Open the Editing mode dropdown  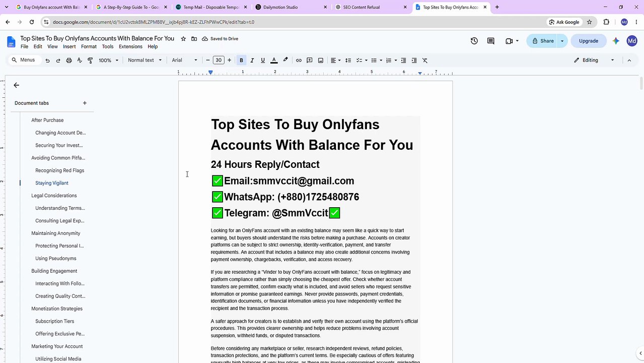coord(594,60)
